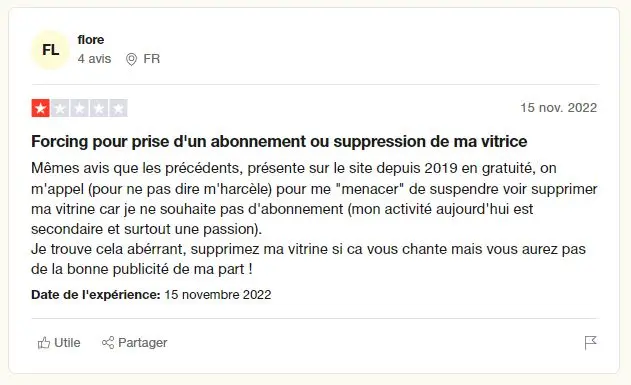Click the Partager text button
Image resolution: width=631 pixels, height=385 pixels.
[x=142, y=343]
